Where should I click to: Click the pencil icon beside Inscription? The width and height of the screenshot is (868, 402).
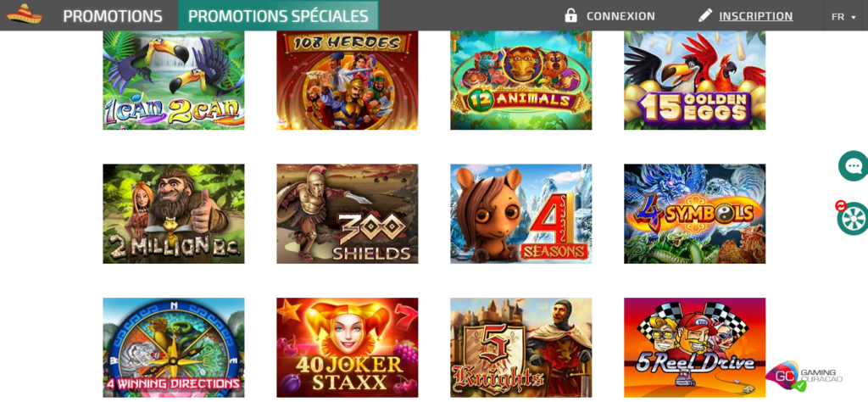coord(704,15)
